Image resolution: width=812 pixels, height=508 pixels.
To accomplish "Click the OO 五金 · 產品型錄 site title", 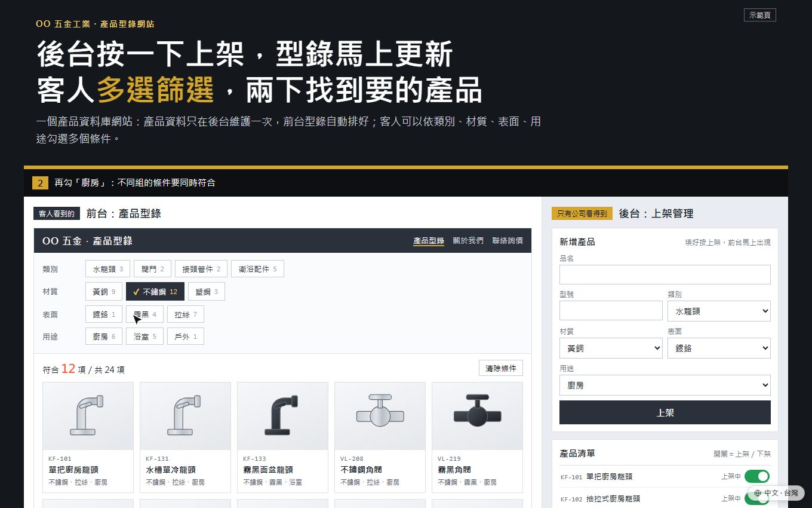I will coord(87,241).
